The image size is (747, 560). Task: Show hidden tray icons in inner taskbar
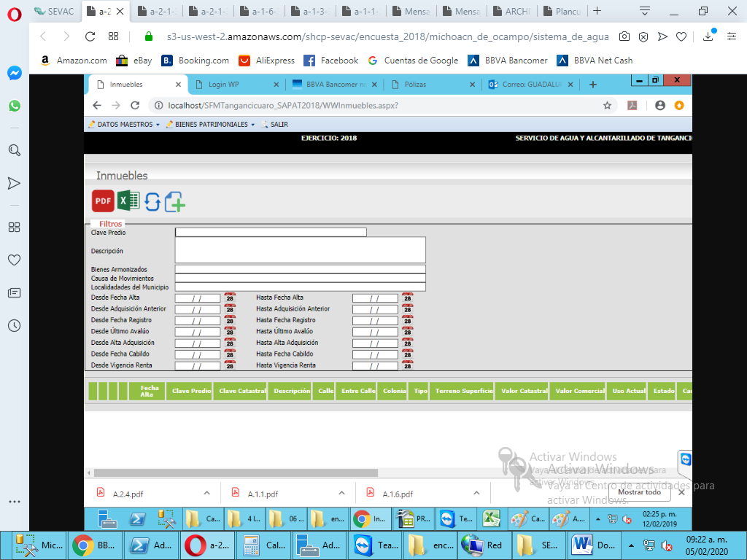[598, 519]
